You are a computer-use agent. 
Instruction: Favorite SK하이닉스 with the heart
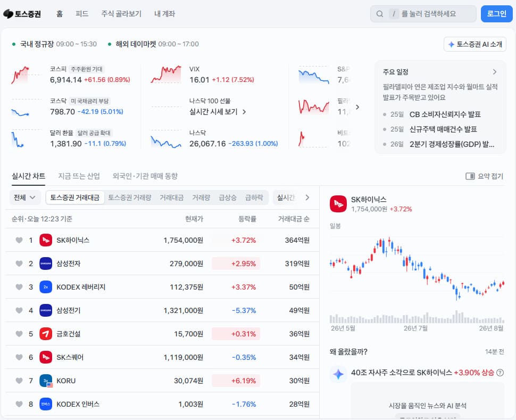pyautogui.click(x=19, y=240)
